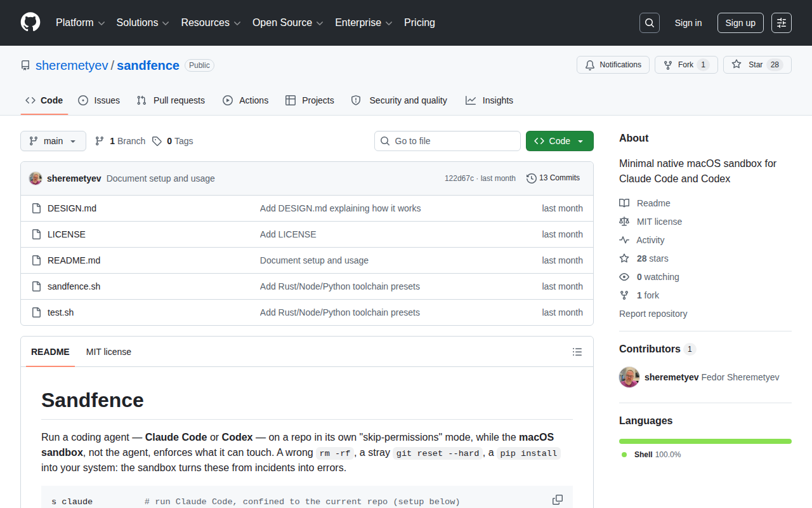The image size is (812, 508).
Task: Open the sandfence.sh file
Action: pyautogui.click(x=74, y=286)
